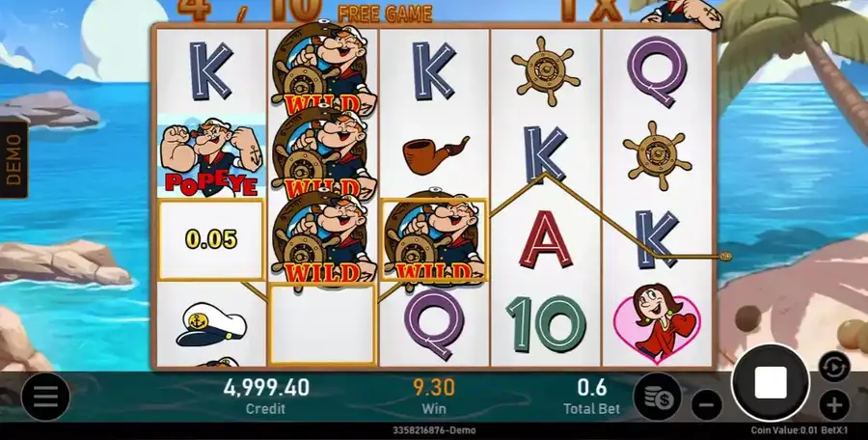Click the 0.05 win amount box

coord(211,240)
